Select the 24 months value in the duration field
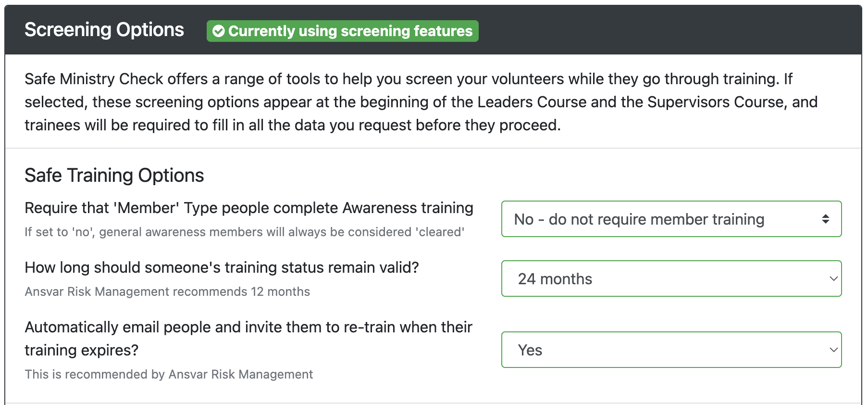This screenshot has height=405, width=868. [555, 278]
